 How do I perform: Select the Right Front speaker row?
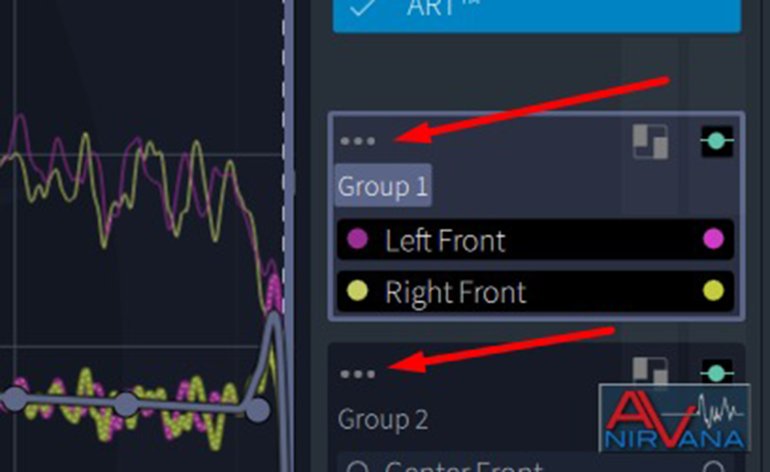coord(535,291)
